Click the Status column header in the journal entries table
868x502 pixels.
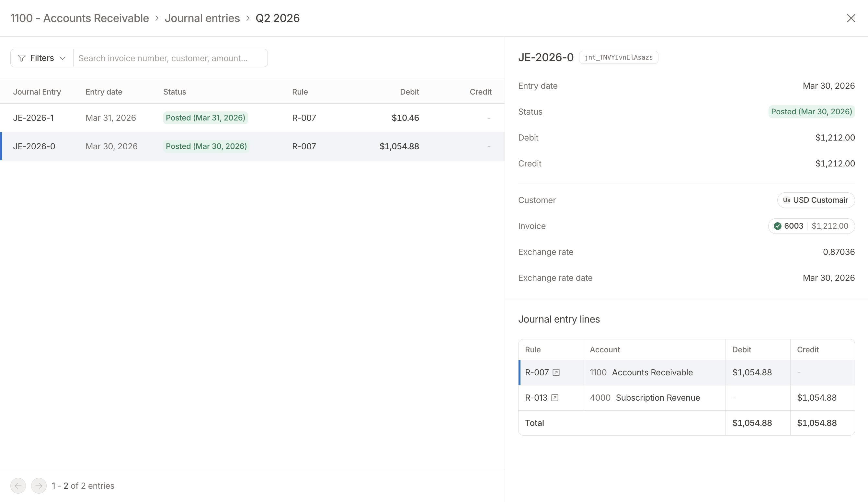coord(175,92)
